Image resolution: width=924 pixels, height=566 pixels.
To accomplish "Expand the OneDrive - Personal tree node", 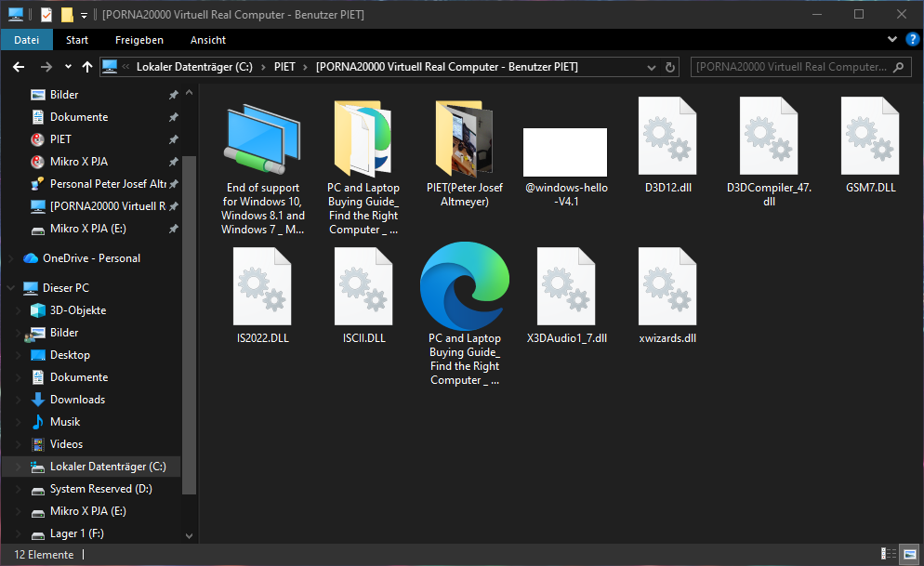I will [x=10, y=258].
